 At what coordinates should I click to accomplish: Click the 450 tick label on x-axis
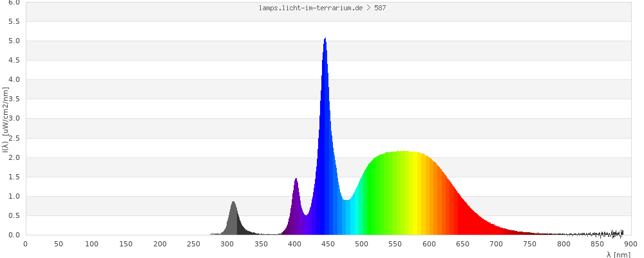point(328,243)
